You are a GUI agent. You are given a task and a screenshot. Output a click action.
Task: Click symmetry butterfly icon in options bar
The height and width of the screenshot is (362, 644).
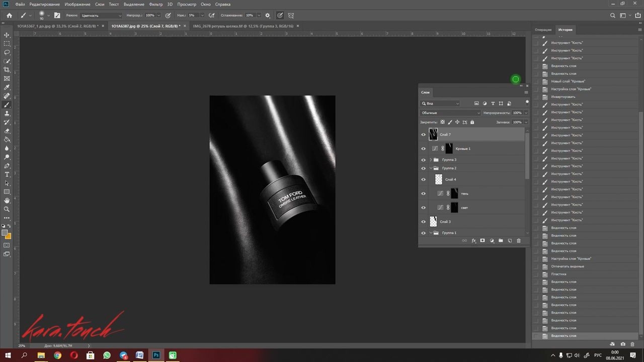pyautogui.click(x=291, y=16)
